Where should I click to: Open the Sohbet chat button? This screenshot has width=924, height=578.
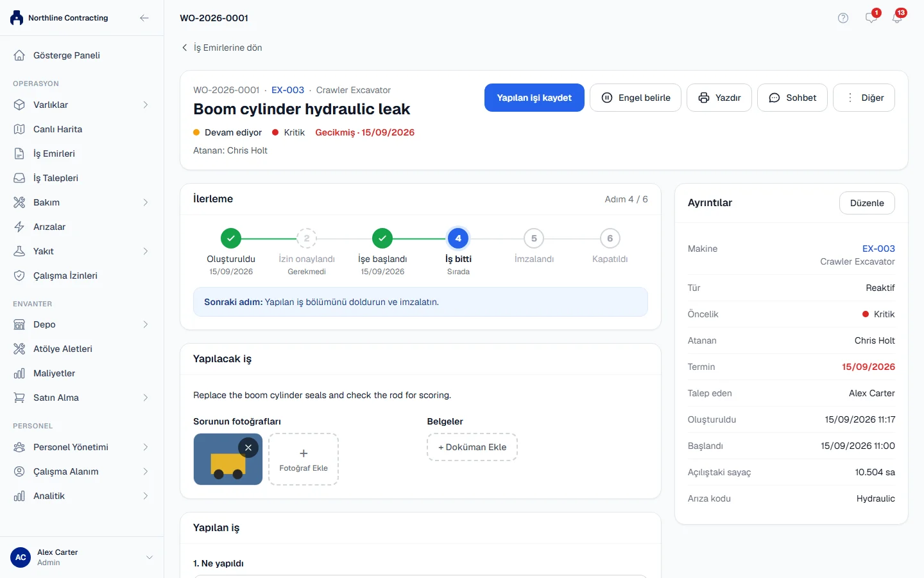[792, 98]
